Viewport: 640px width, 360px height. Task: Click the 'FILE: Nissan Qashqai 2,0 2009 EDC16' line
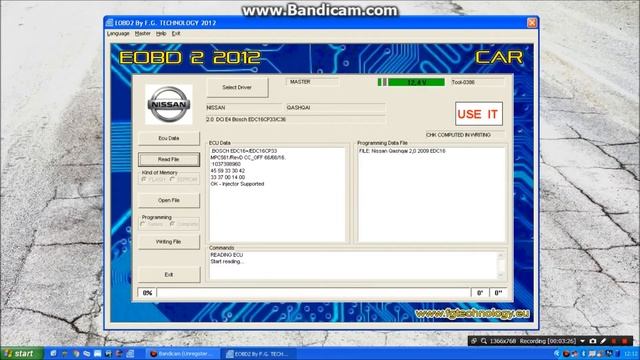point(402,151)
